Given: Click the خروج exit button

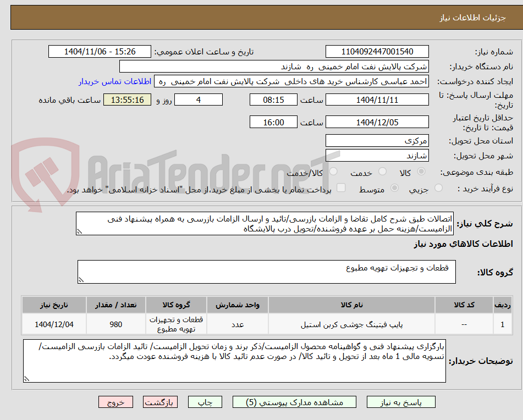Looking at the screenshot, I should coord(115,402).
